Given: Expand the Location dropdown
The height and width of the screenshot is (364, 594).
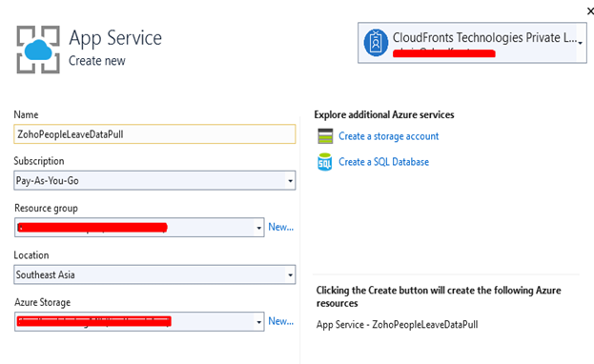Looking at the screenshot, I should pyautogui.click(x=290, y=275).
